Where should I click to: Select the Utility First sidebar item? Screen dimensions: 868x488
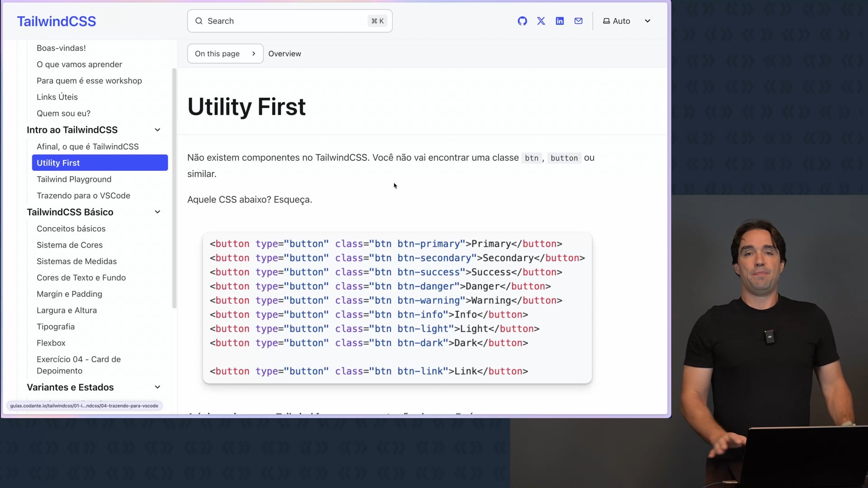[x=100, y=163]
